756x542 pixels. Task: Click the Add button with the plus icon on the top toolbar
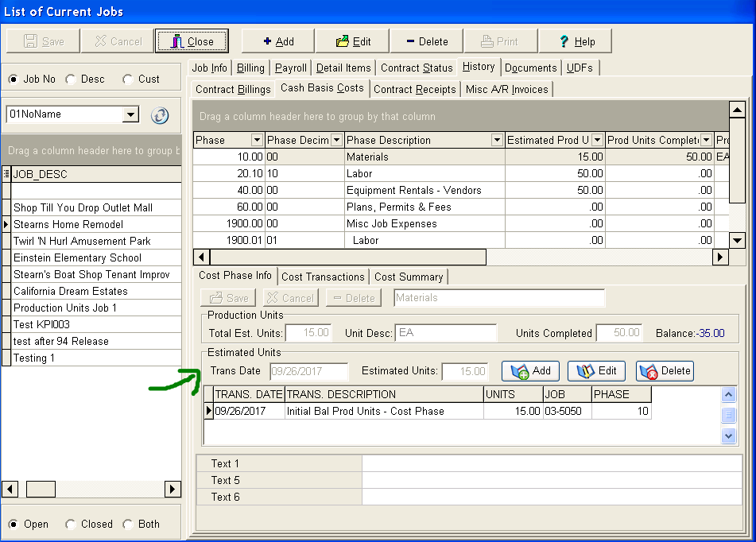(278, 41)
